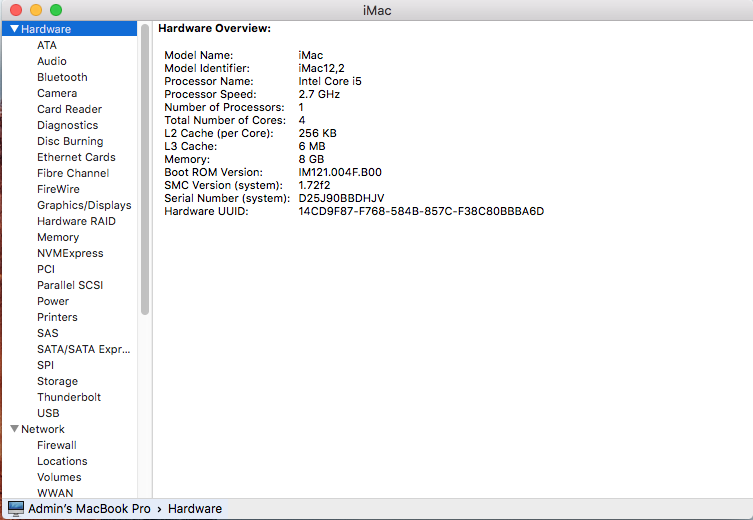This screenshot has width=753, height=520.
Task: Select Card Reader entry
Action: tap(70, 109)
